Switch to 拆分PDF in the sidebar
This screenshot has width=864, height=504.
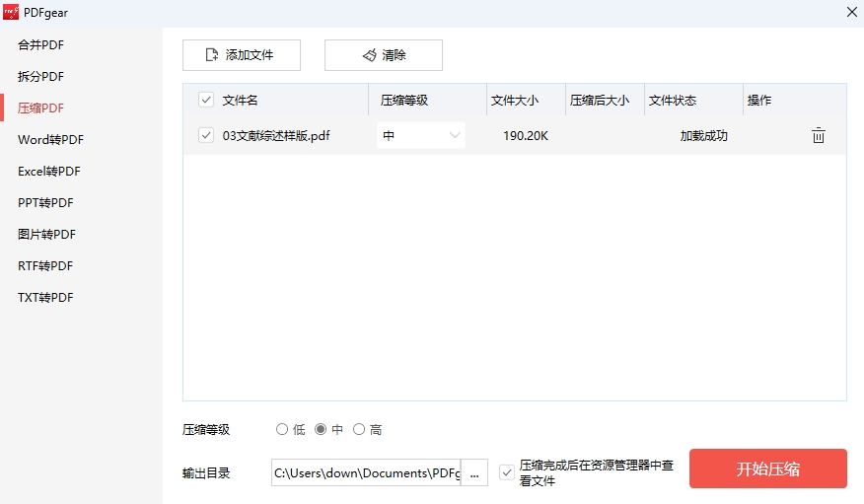click(40, 76)
